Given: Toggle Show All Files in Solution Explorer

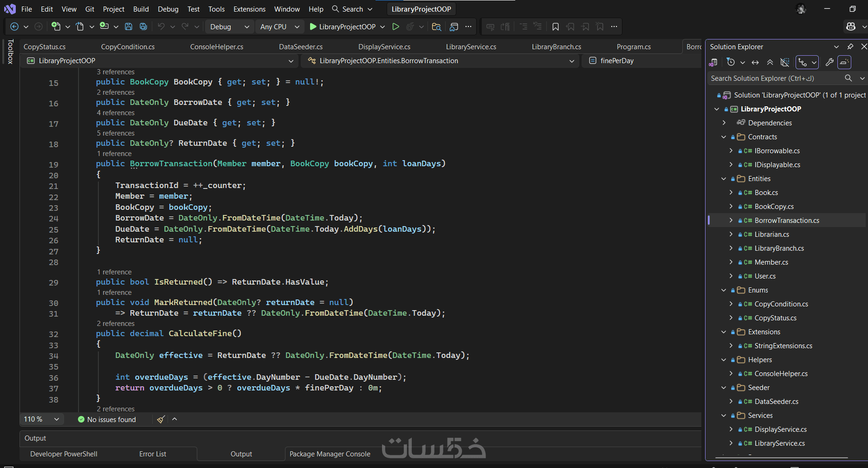Looking at the screenshot, I should tap(785, 62).
